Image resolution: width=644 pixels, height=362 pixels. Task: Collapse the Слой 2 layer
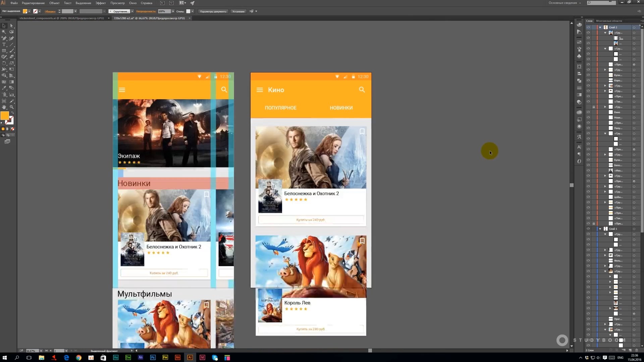[x=600, y=27]
